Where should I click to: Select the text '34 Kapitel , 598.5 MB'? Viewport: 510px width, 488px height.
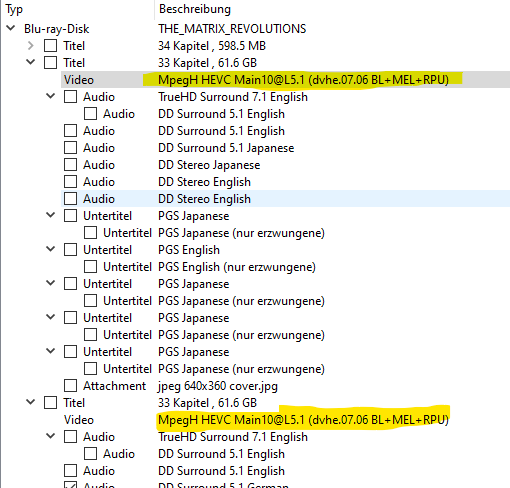[x=212, y=46]
